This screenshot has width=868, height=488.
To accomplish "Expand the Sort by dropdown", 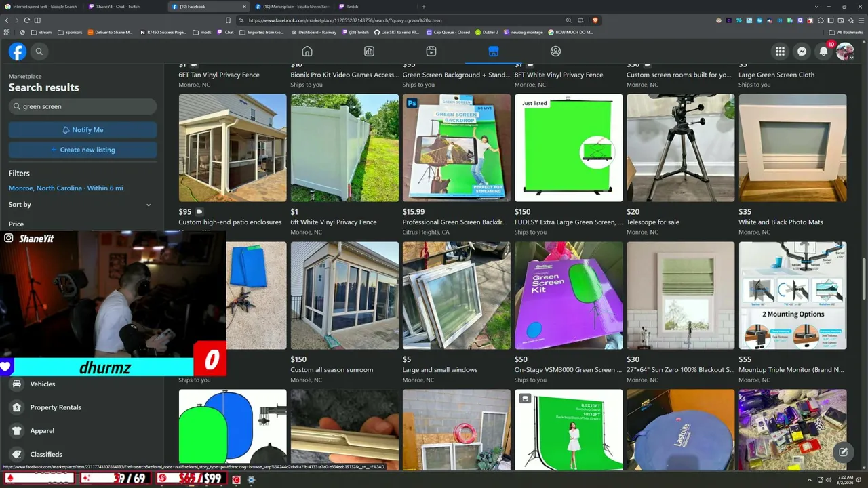I will click(80, 205).
